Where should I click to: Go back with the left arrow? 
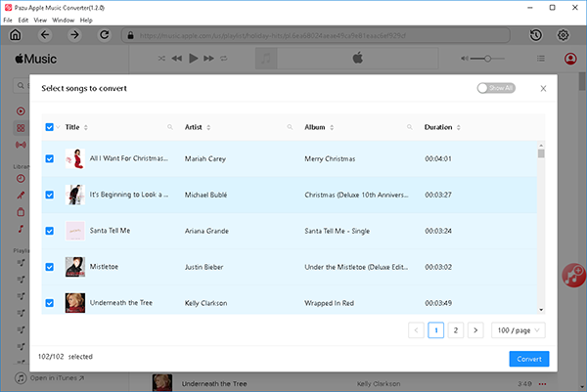tap(45, 35)
